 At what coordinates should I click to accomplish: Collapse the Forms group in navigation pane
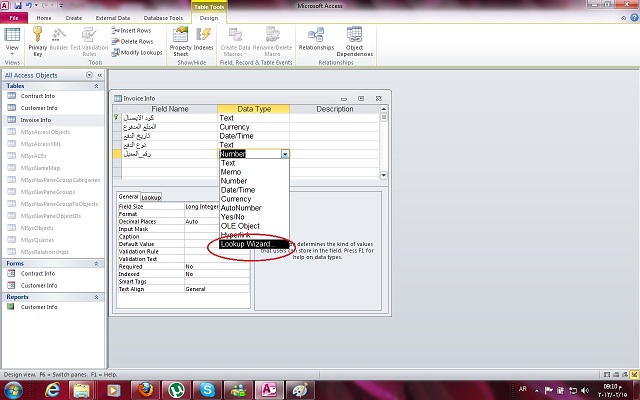[x=96, y=264]
